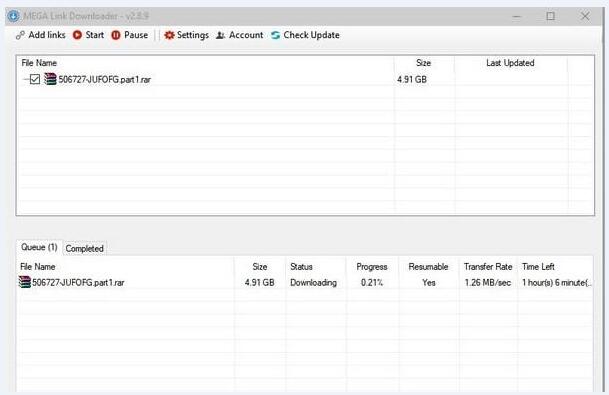
Task: Click the 1 hour(s) 6 minute time left
Action: [557, 282]
